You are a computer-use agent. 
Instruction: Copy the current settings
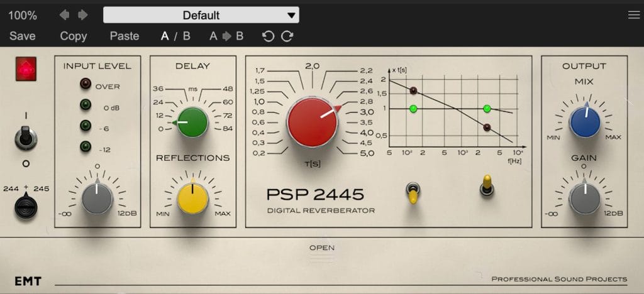click(74, 36)
